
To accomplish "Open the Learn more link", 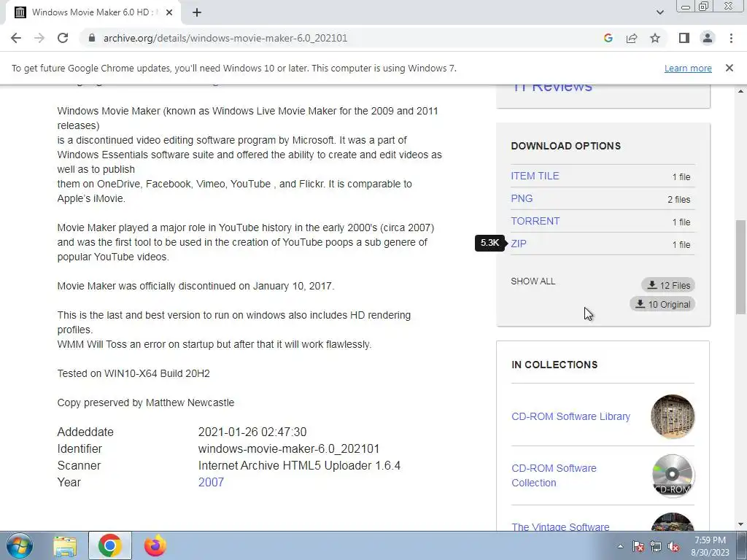I will tap(688, 68).
